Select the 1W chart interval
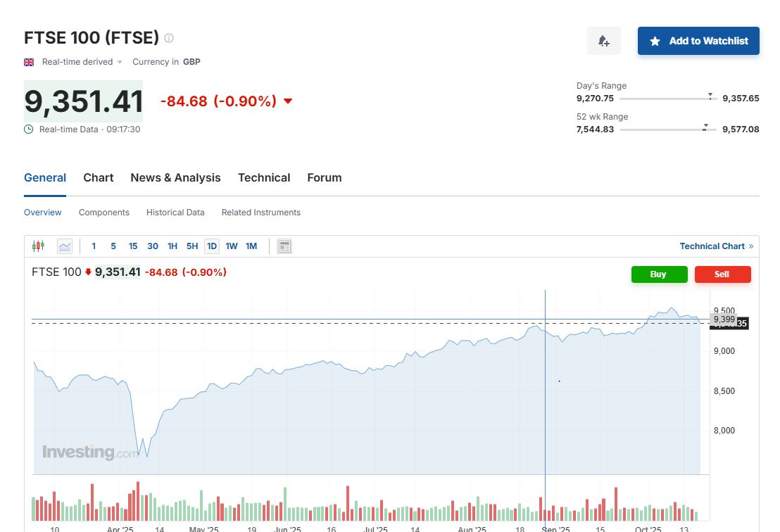 (232, 246)
